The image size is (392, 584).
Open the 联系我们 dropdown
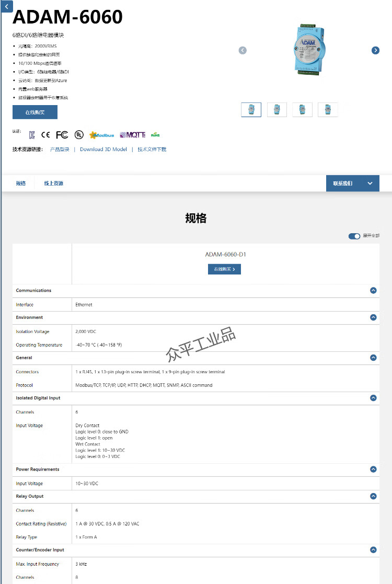tap(353, 184)
